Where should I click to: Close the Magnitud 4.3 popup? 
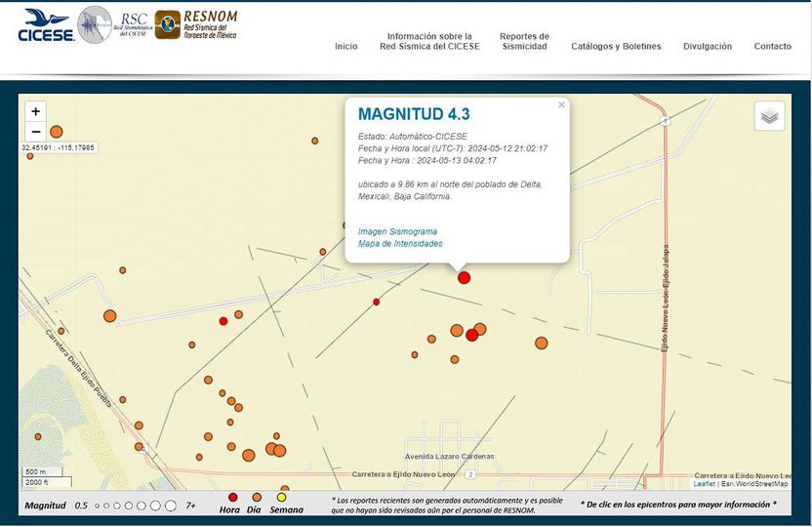point(561,104)
